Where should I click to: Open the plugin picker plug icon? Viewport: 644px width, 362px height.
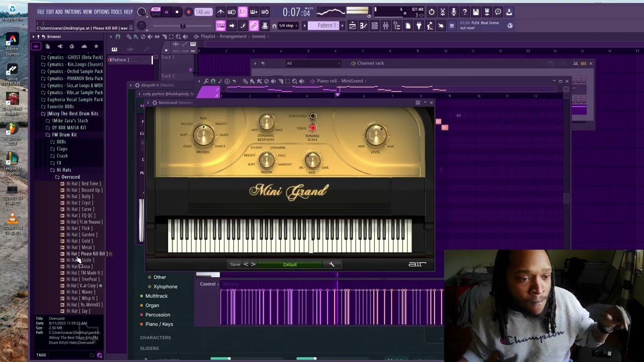(419, 26)
